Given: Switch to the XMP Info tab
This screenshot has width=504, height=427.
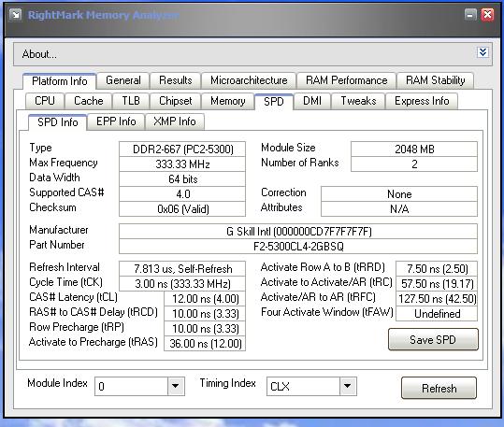Looking at the screenshot, I should [x=175, y=121].
